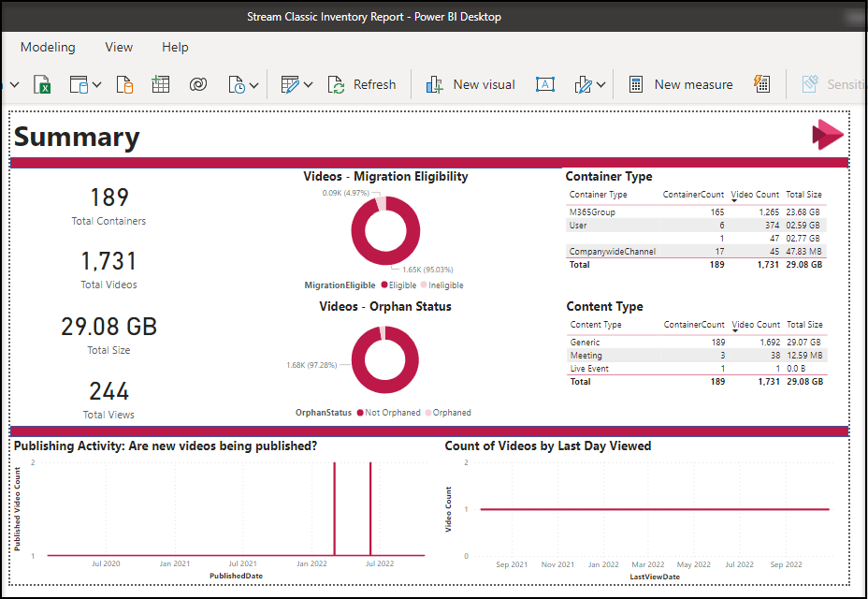Sort by Video Count in Container Type table
This screenshot has height=599, width=868.
click(x=755, y=195)
